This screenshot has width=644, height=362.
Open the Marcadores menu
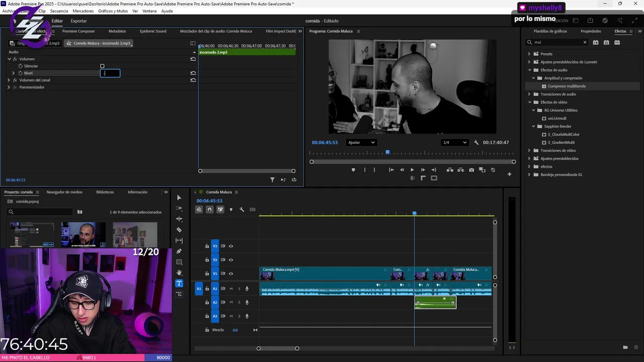83,11
